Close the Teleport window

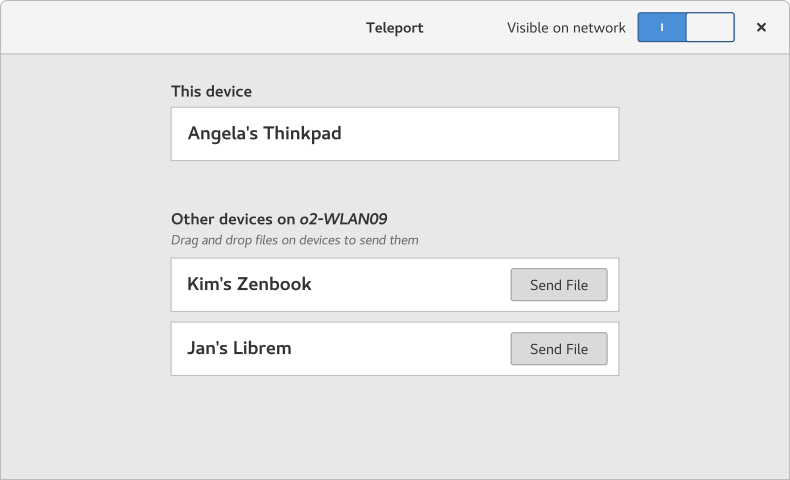[x=761, y=27]
